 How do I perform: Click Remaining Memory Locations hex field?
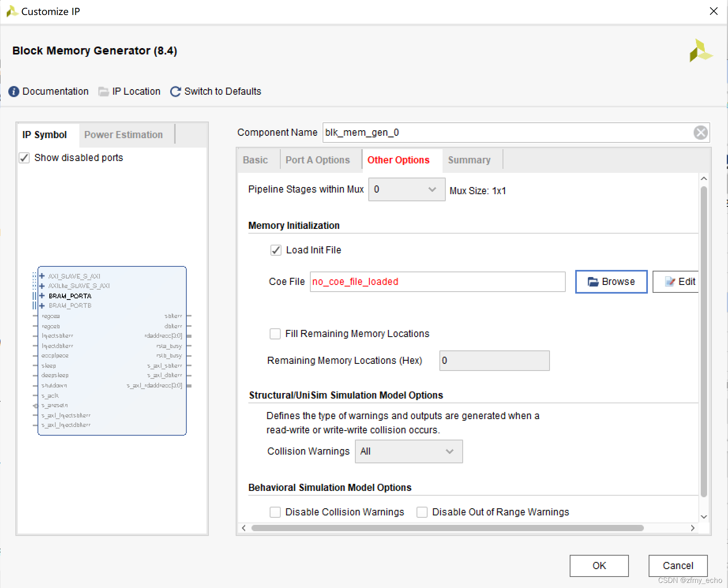click(x=495, y=361)
